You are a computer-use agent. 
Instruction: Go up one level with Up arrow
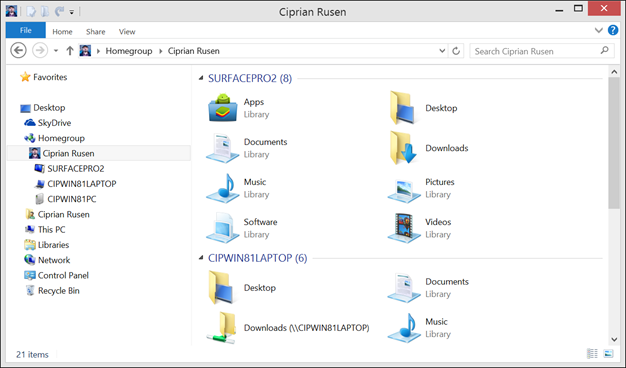tap(70, 51)
